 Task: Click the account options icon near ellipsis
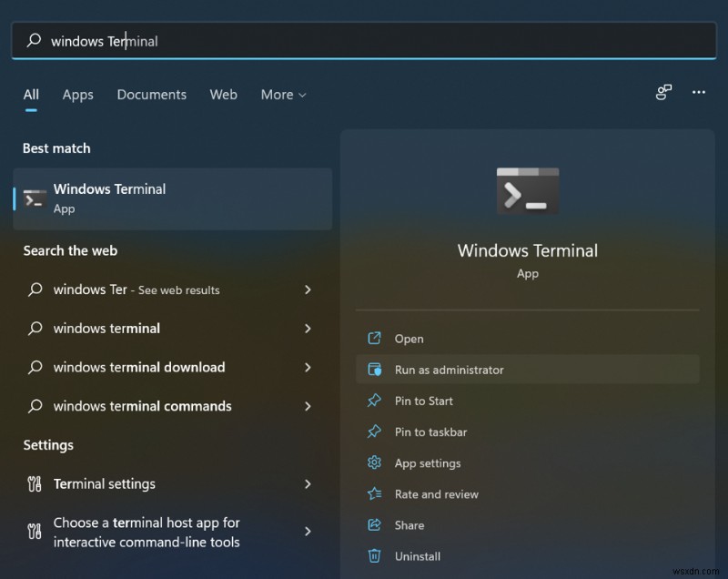[663, 93]
